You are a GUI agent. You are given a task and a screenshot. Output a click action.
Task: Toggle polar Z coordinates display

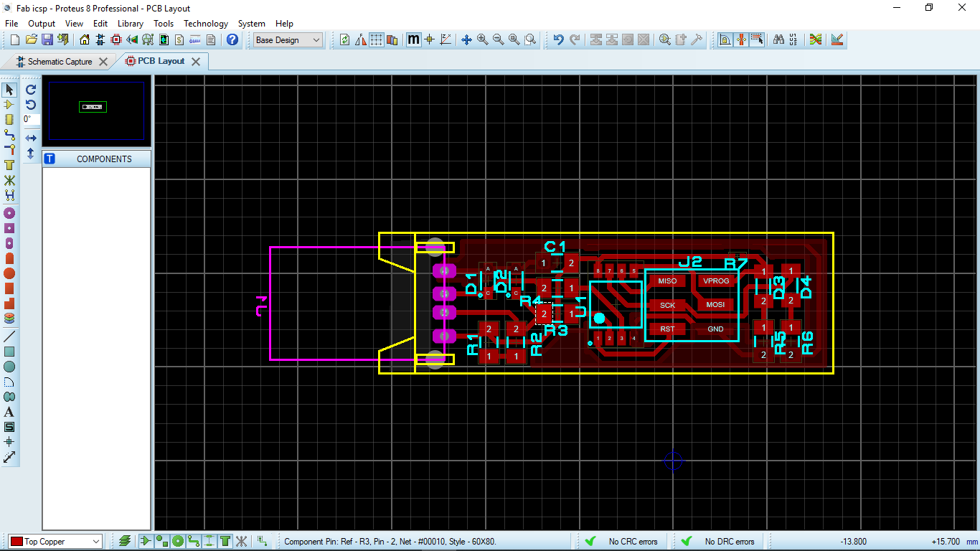[x=446, y=40]
